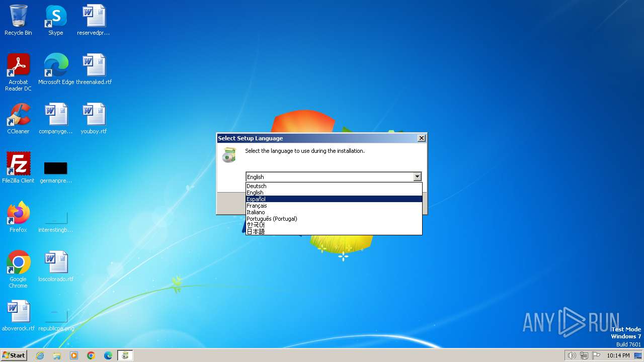Click the 10:14 PM system clock

point(618,355)
